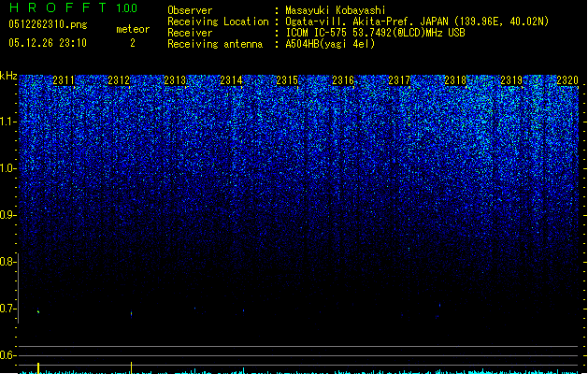The height and width of the screenshot is (374, 588).
Task: Click the 0.6 frequency axis label
Action: (x=8, y=355)
